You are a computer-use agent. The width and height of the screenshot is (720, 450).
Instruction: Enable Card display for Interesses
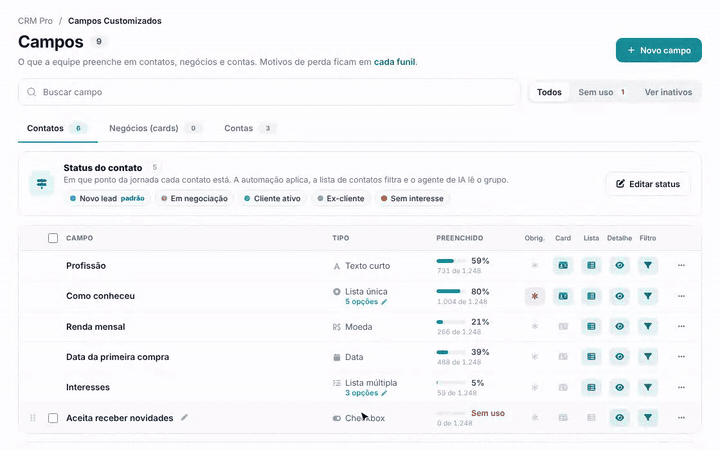[x=563, y=388]
